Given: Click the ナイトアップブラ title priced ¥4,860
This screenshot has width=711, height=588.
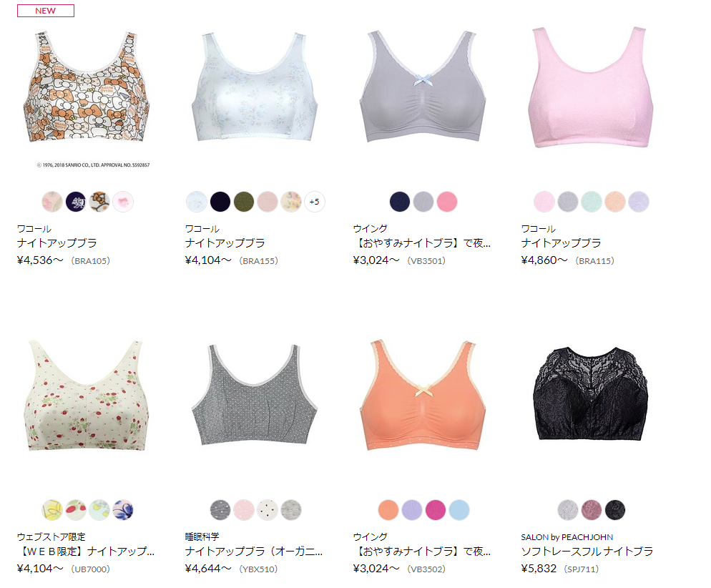Looking at the screenshot, I should (x=561, y=243).
